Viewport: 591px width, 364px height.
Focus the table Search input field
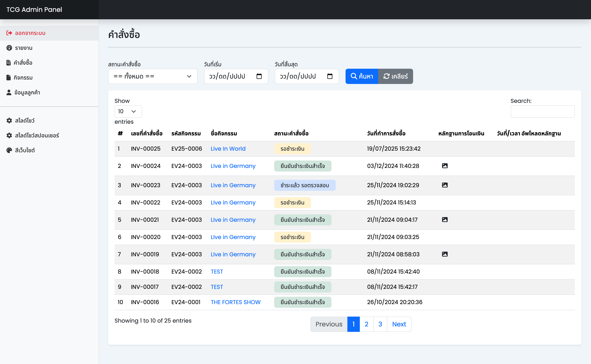[542, 111]
